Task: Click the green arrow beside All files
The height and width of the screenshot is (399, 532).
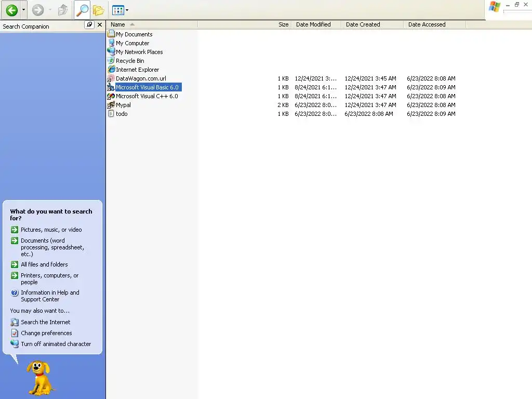Action: pyautogui.click(x=14, y=264)
